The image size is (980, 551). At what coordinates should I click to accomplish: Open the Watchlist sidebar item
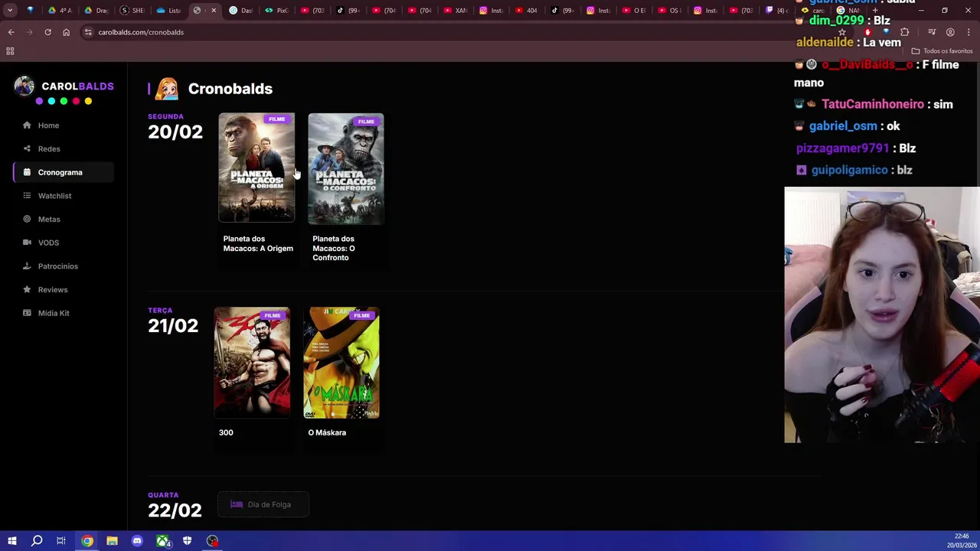[64, 196]
